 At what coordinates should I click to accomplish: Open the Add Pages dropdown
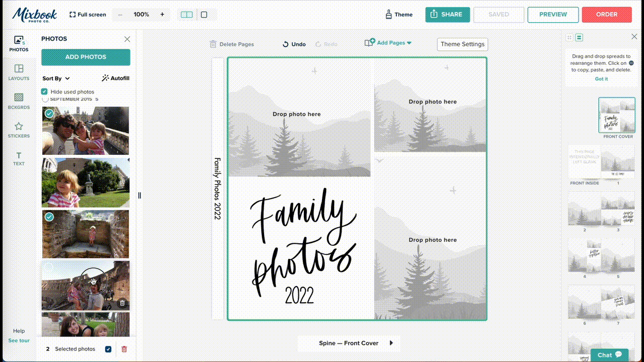coord(388,44)
